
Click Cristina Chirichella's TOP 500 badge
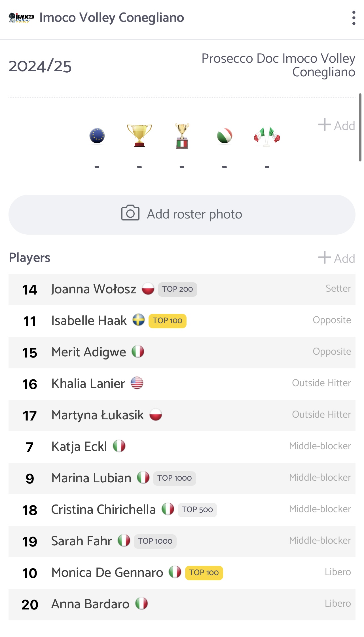click(x=197, y=510)
